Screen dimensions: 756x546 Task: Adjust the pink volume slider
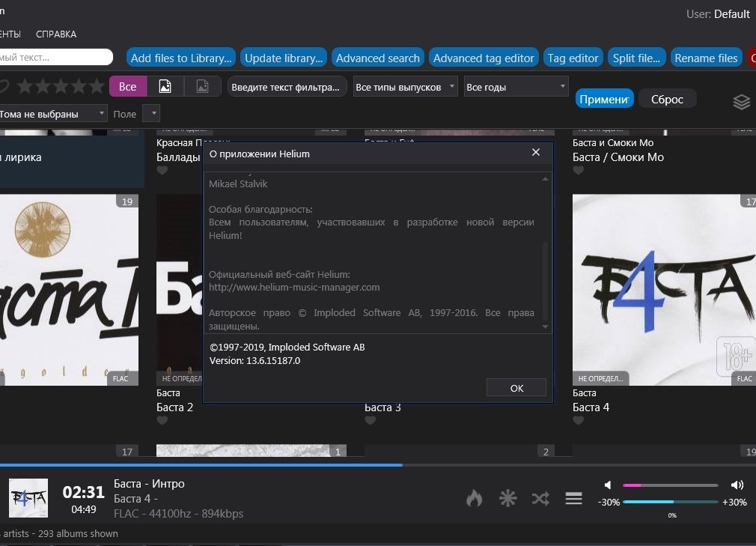[670, 485]
